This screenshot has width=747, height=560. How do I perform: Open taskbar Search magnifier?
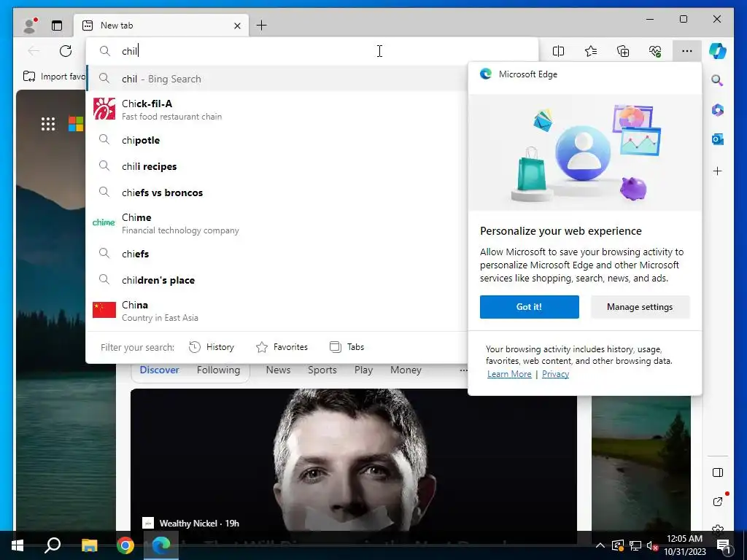tap(53, 545)
